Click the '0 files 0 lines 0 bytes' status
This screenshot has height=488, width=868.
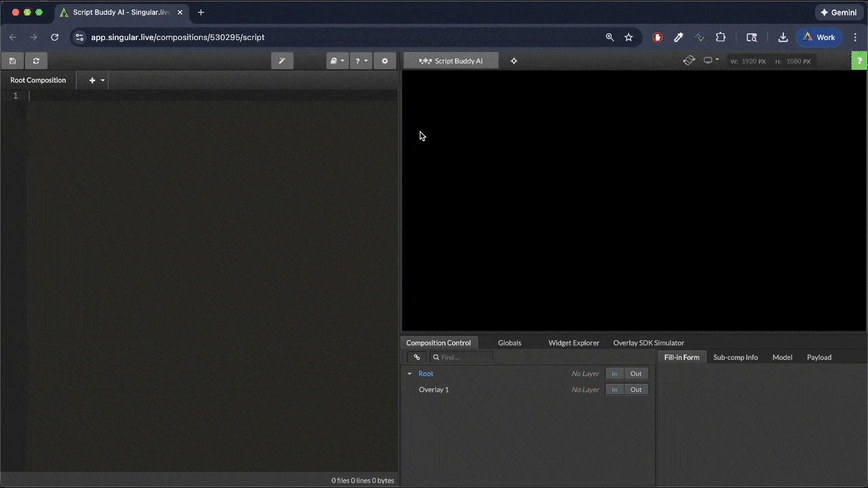(363, 481)
